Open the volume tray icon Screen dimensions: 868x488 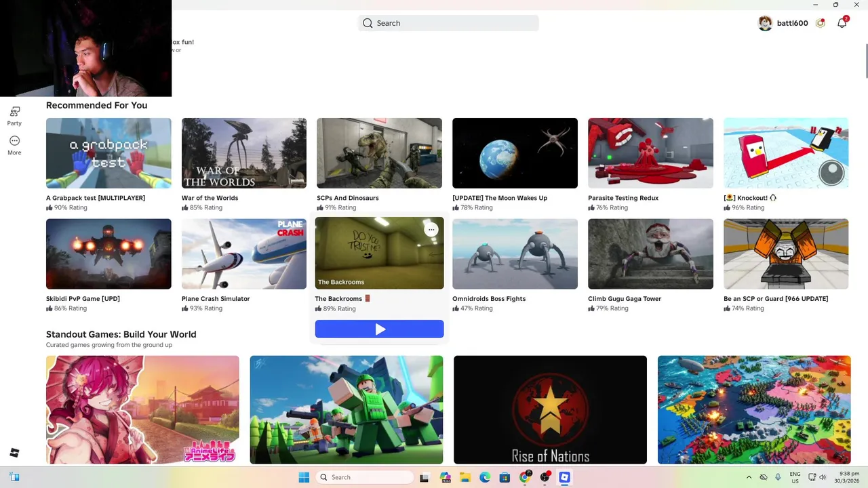point(823,477)
